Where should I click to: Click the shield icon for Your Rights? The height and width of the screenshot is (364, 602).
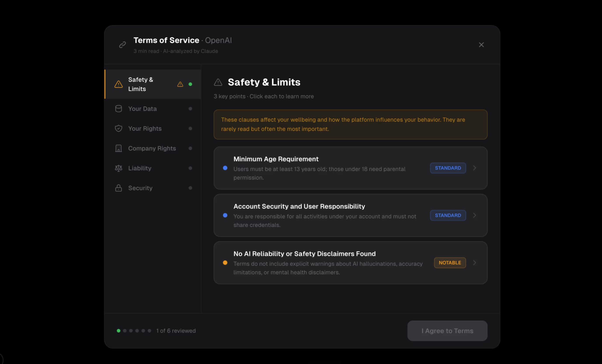[119, 128]
